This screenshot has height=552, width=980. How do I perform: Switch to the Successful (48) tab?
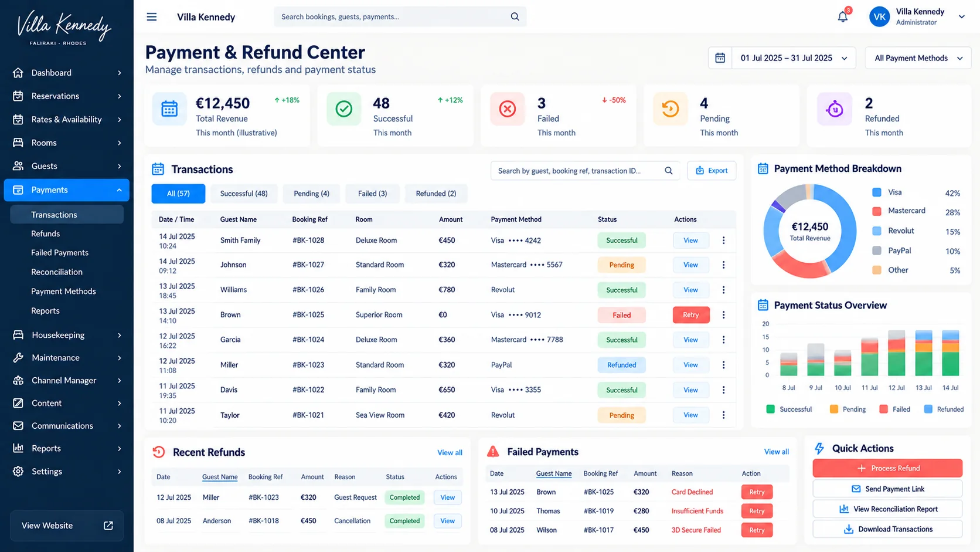click(x=244, y=194)
